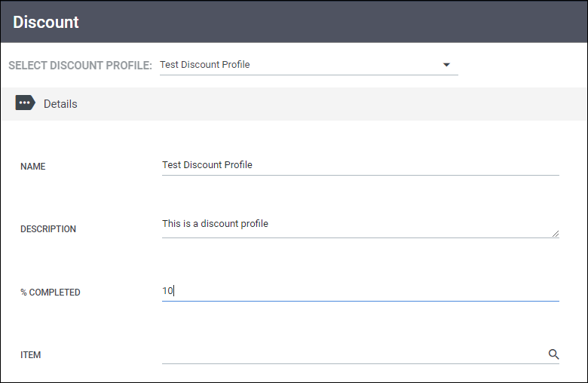
Task: Click the value 10 in % Completed
Action: pos(167,291)
